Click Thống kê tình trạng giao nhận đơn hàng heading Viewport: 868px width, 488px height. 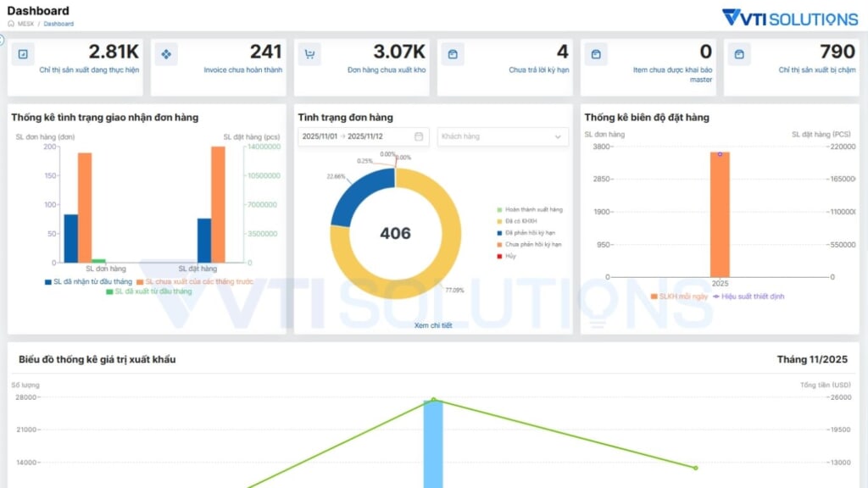[104, 117]
